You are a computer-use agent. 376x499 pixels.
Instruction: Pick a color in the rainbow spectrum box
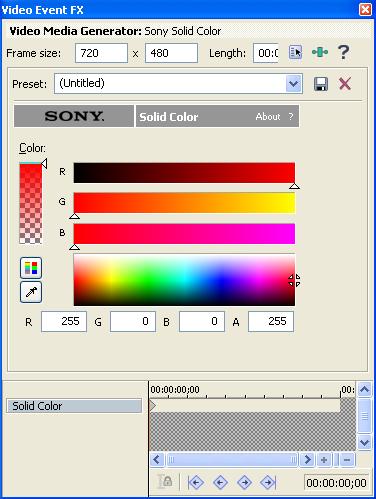tap(184, 280)
